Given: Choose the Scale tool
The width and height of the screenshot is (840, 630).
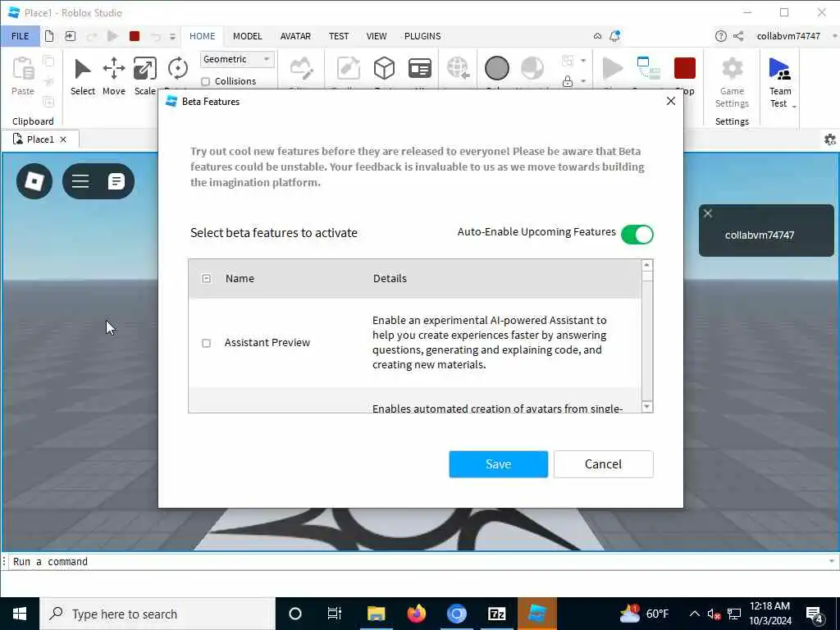Looking at the screenshot, I should (x=144, y=76).
